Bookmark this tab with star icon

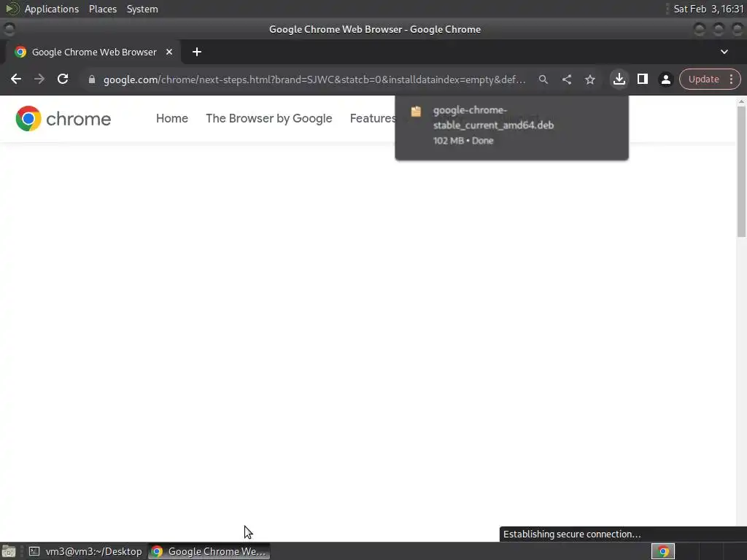click(x=589, y=79)
